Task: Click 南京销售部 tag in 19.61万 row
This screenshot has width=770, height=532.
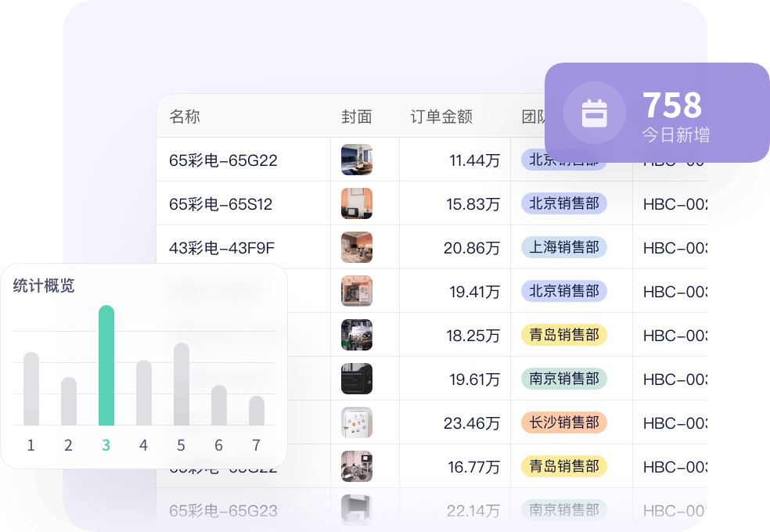Action: [x=564, y=379]
